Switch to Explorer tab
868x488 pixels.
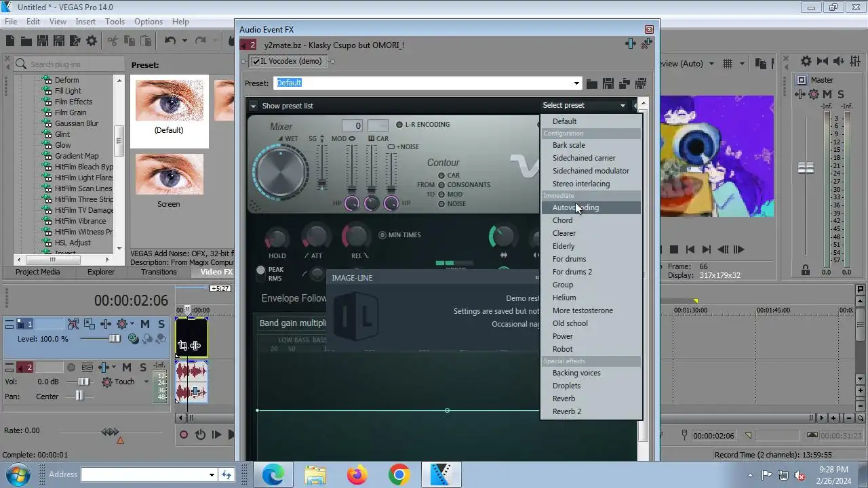[x=101, y=272]
